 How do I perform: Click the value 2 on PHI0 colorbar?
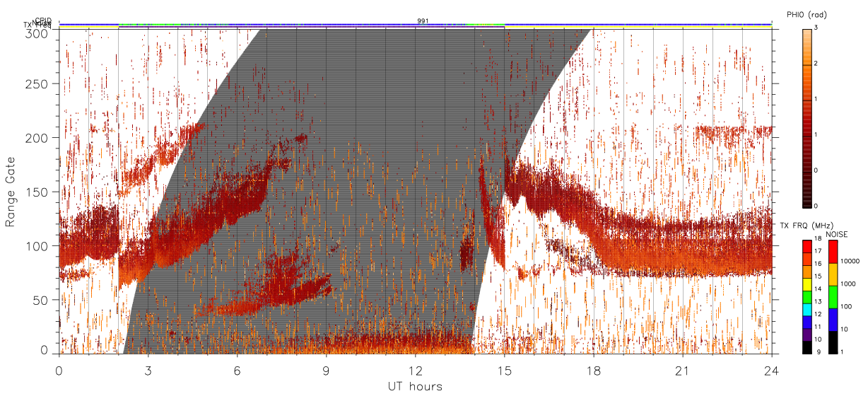coord(816,63)
